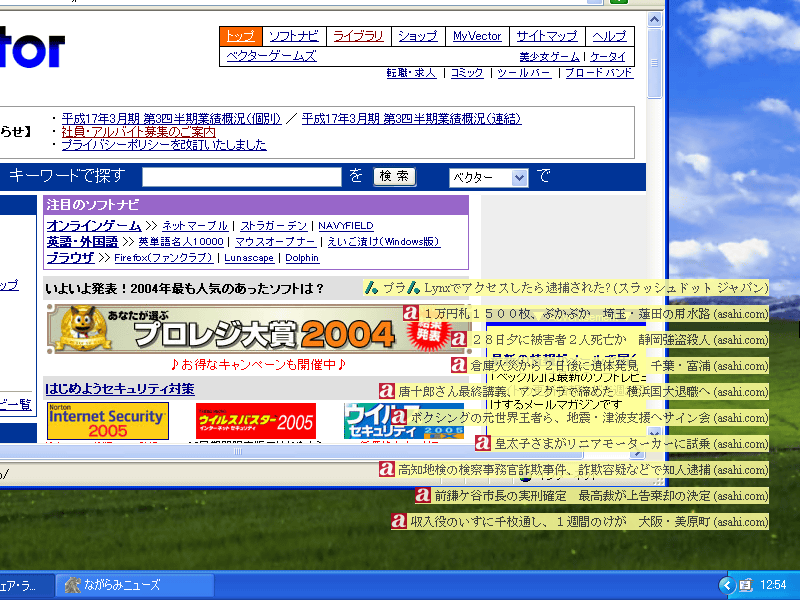The height and width of the screenshot is (600, 800).
Task: Open the Lunascape link
Action: pyautogui.click(x=249, y=258)
